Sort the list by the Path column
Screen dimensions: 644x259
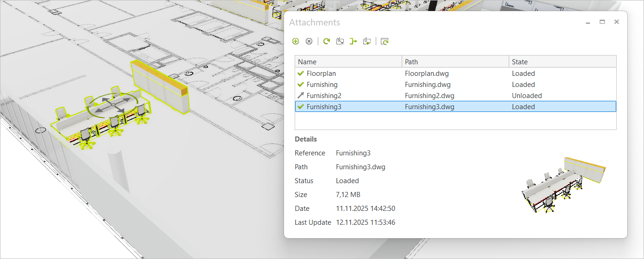tap(455, 62)
